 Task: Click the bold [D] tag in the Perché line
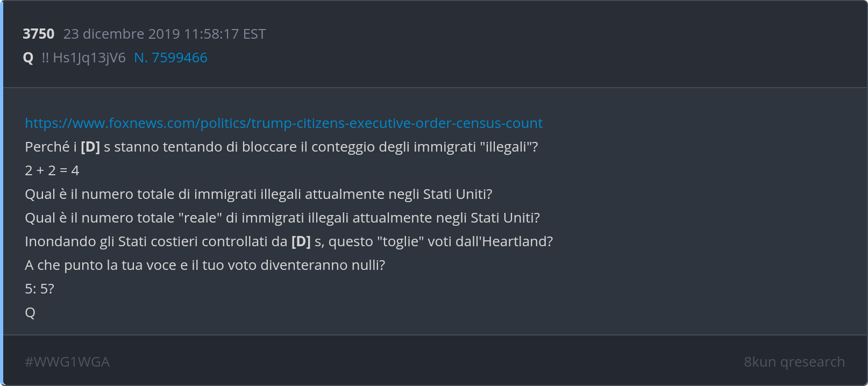point(90,147)
